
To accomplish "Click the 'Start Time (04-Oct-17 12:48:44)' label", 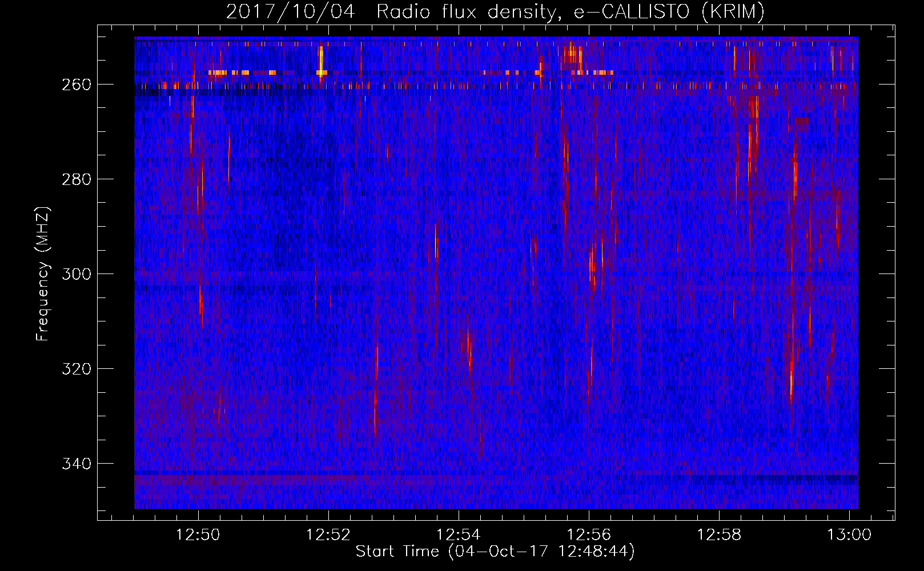I will click(x=495, y=552).
